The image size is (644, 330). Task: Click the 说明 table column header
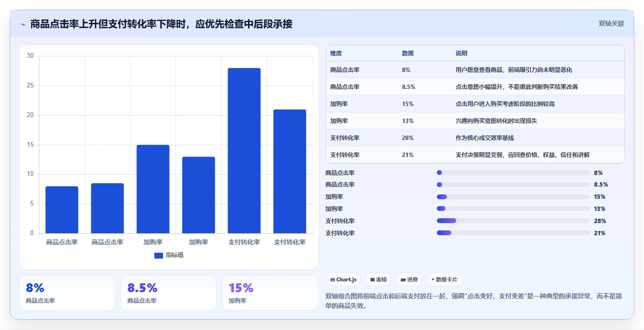(x=462, y=53)
